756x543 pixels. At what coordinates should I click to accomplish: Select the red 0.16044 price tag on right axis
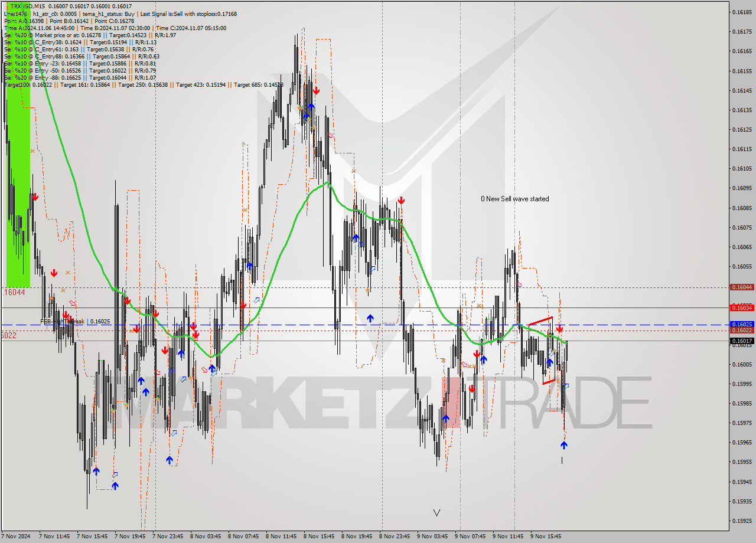tap(742, 287)
